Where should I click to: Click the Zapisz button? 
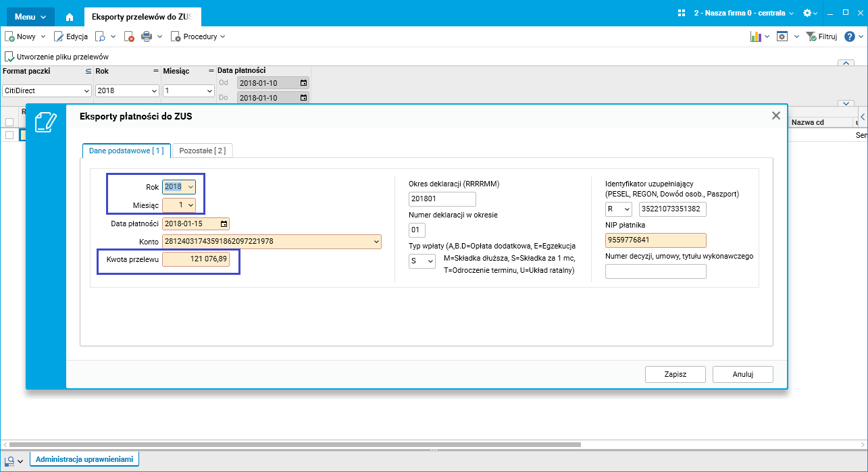pos(675,374)
